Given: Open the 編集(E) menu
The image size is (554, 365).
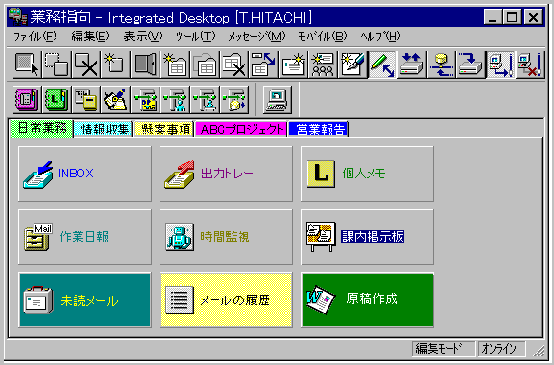Looking at the screenshot, I should click(90, 36).
